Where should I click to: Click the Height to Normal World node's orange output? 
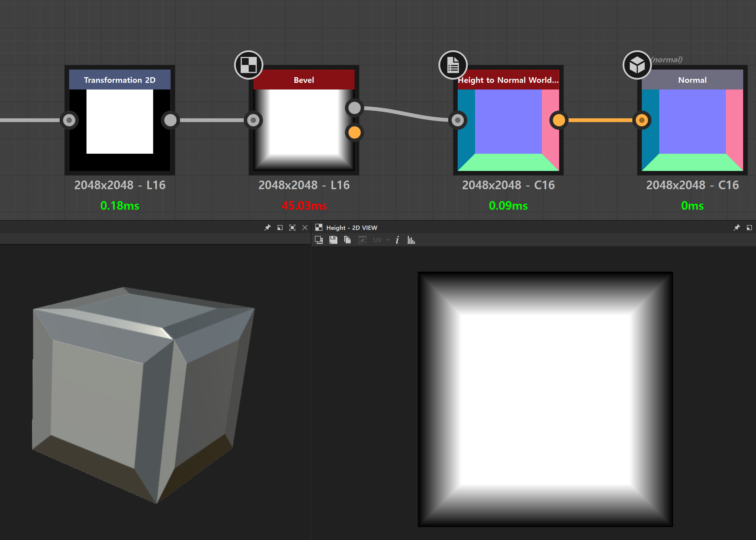click(559, 120)
